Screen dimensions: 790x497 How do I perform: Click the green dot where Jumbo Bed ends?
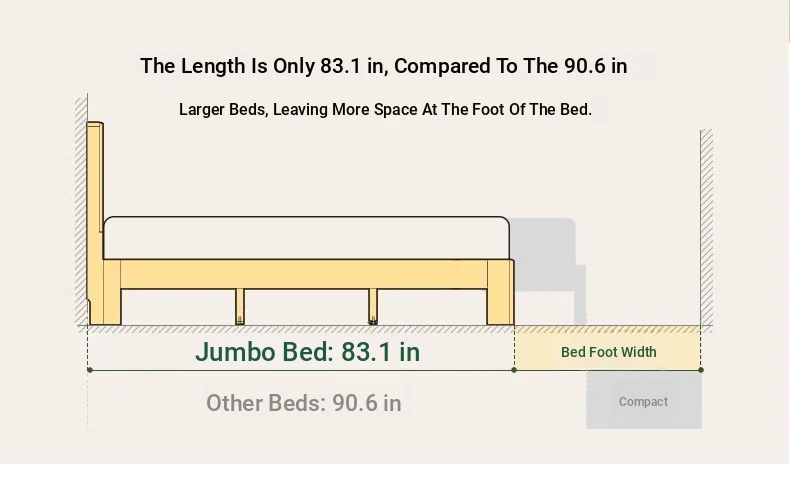[514, 370]
